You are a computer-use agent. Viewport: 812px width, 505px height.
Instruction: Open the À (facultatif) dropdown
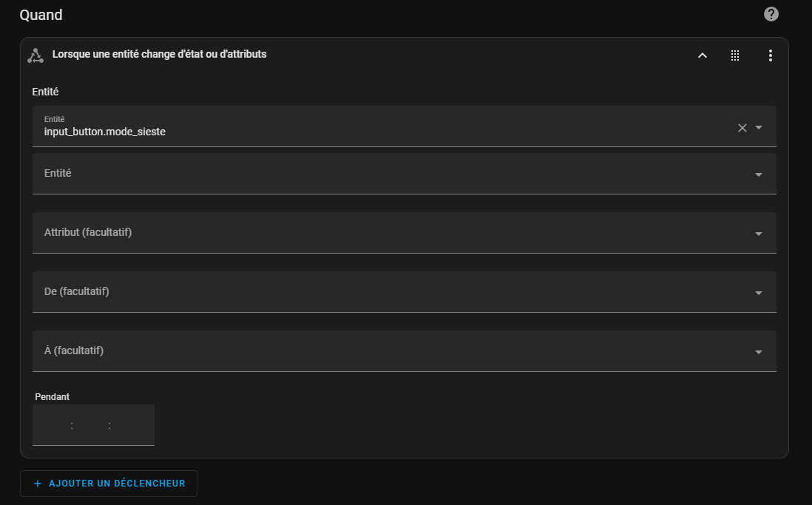coord(404,350)
